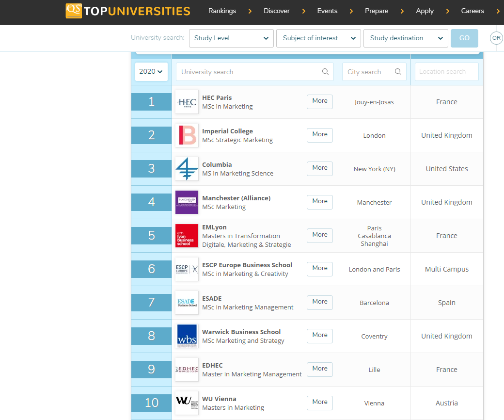This screenshot has height=420, width=504.
Task: Click the OR circle button
Action: pyautogui.click(x=496, y=38)
